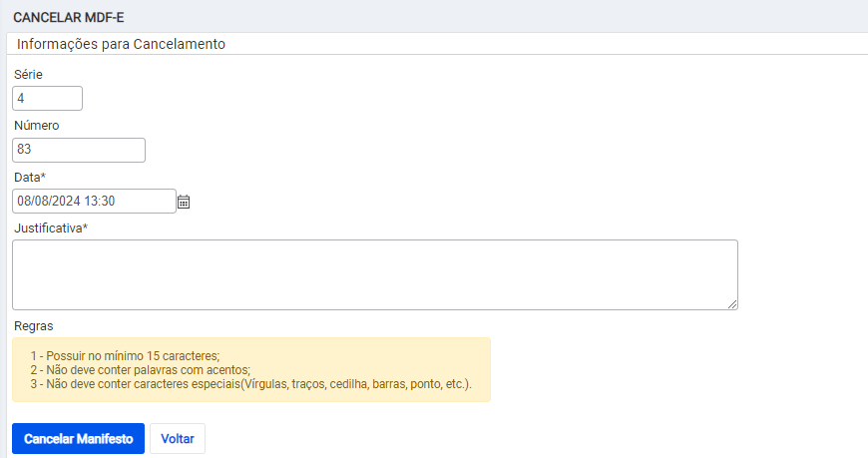Viewport: 868px width, 458px height.
Task: Click the rule about caracteres especiais
Action: (x=251, y=384)
